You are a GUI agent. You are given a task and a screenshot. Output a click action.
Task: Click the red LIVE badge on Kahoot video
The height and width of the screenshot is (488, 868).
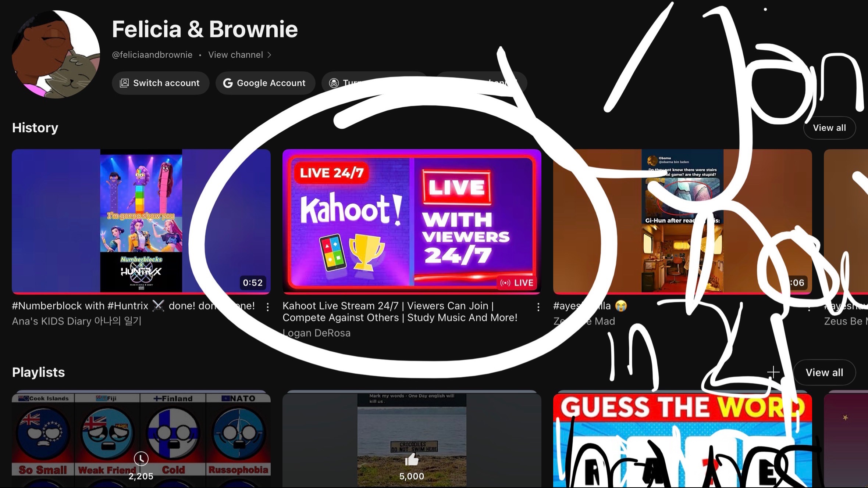click(517, 283)
